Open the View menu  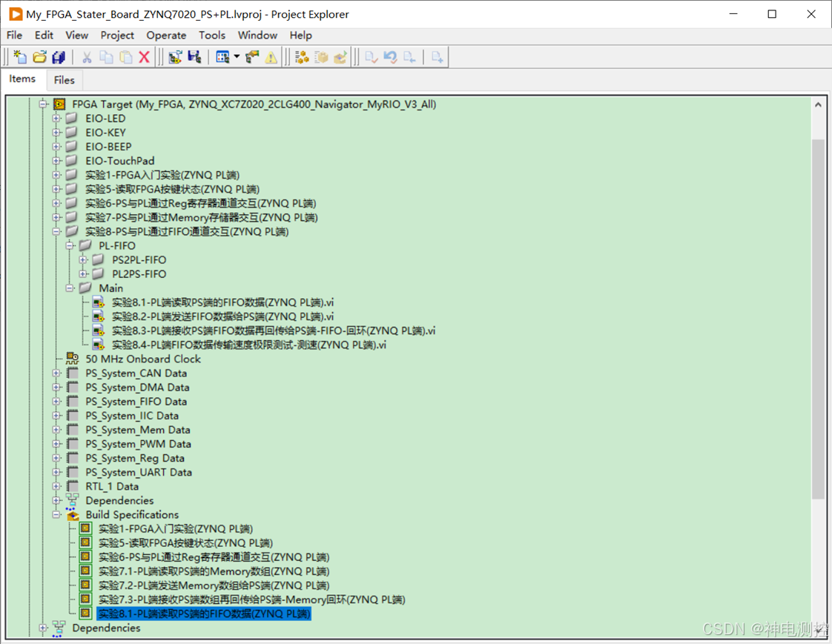click(x=76, y=35)
